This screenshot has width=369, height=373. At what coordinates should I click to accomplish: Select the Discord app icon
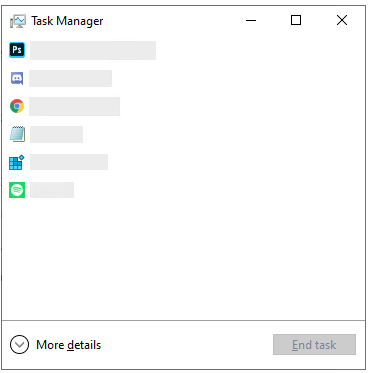point(17,78)
